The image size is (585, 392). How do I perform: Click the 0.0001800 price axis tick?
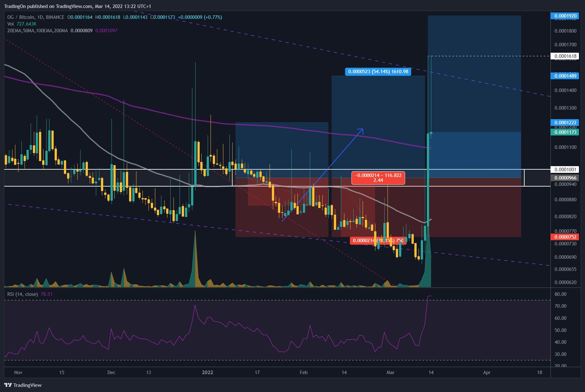pyautogui.click(x=566, y=31)
